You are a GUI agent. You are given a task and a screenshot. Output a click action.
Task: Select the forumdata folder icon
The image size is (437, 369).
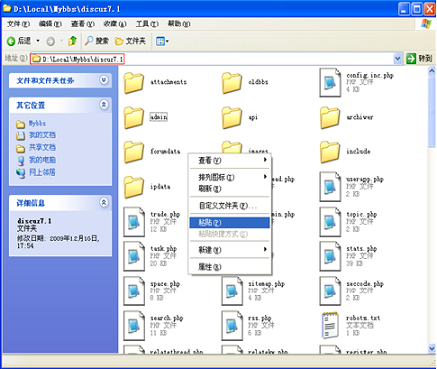134,152
